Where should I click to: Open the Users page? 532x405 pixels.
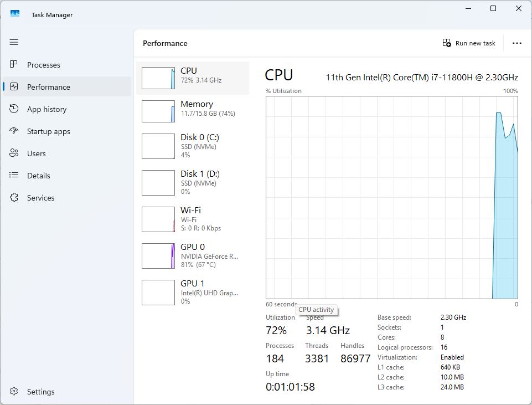[67, 153]
